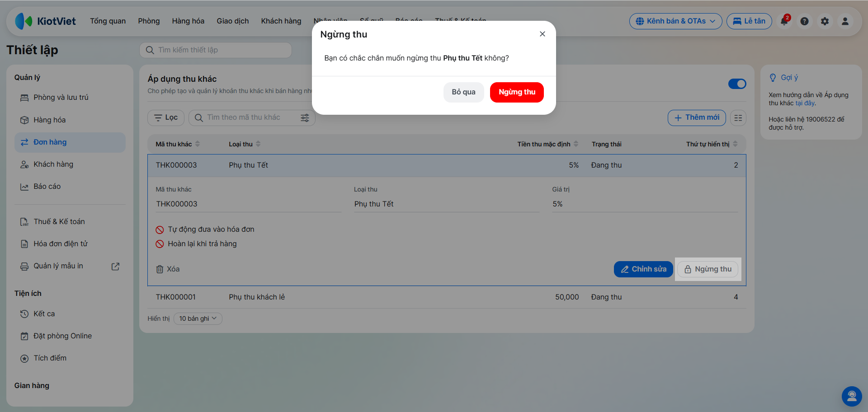Focus the Tìm kiếm thiết lập search box
868x412 pixels.
(216, 50)
